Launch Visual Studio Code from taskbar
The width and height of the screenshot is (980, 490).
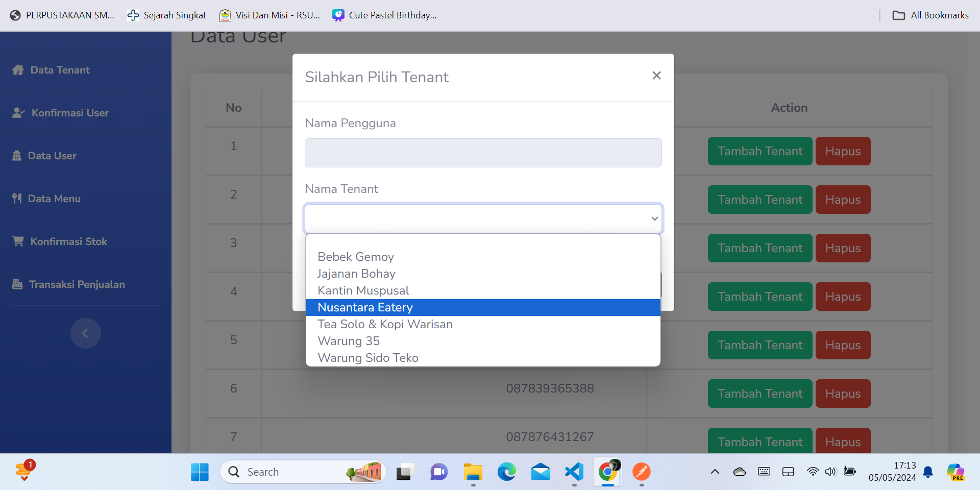pyautogui.click(x=574, y=472)
